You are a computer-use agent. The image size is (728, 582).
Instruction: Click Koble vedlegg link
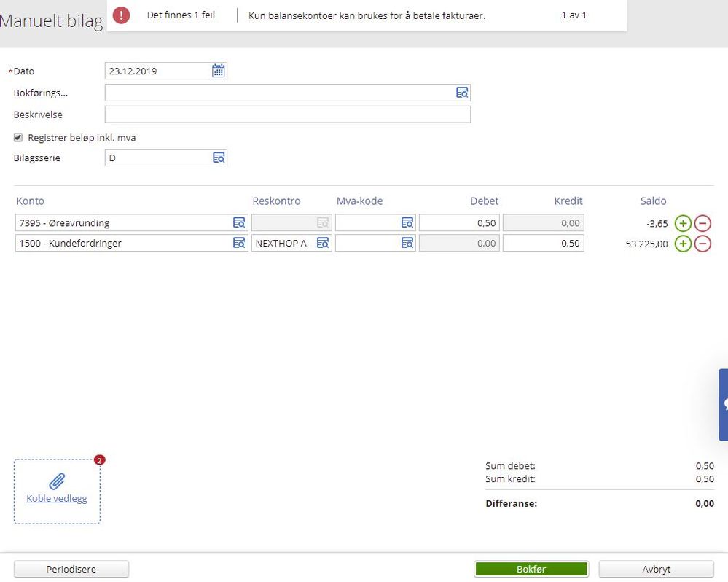pos(57,498)
